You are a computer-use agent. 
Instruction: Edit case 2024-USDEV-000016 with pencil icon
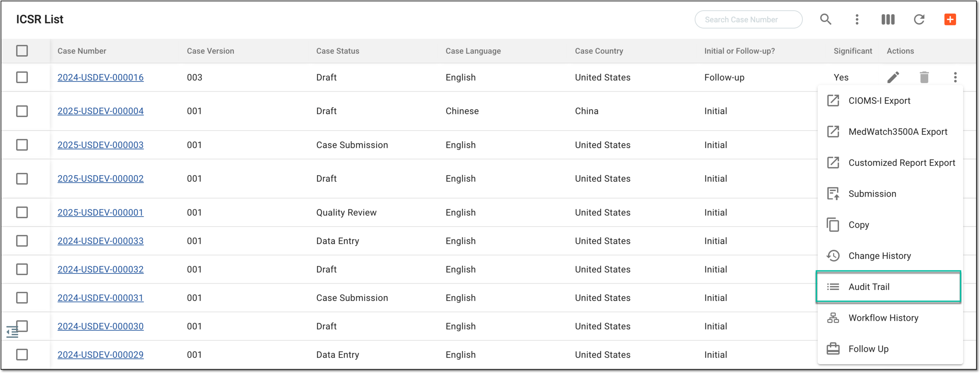[x=893, y=77]
